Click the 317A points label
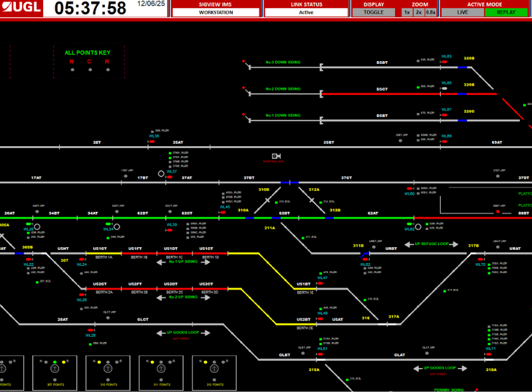Image resolution: width=532 pixels, height=392 pixels. pyautogui.click(x=394, y=317)
